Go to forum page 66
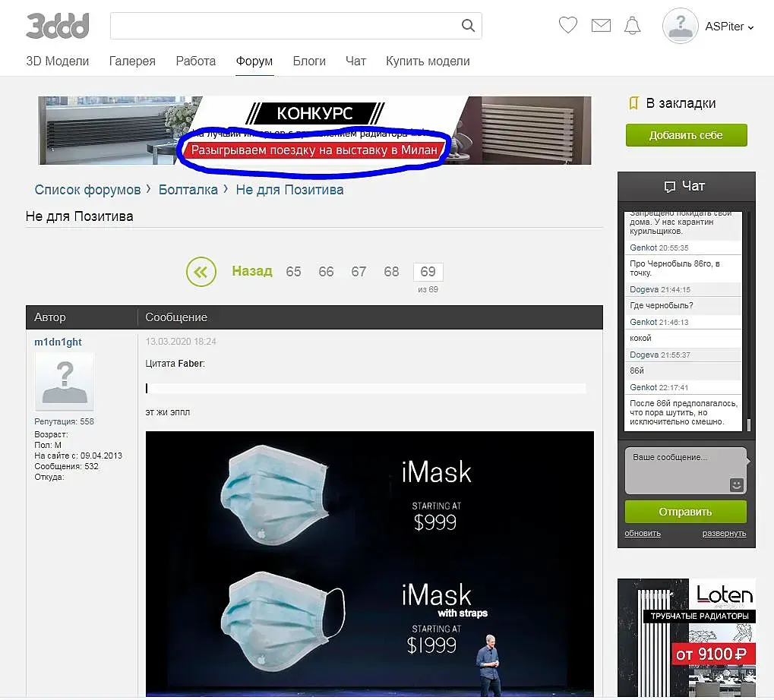Screen dimensions: 774x700 tap(326, 271)
